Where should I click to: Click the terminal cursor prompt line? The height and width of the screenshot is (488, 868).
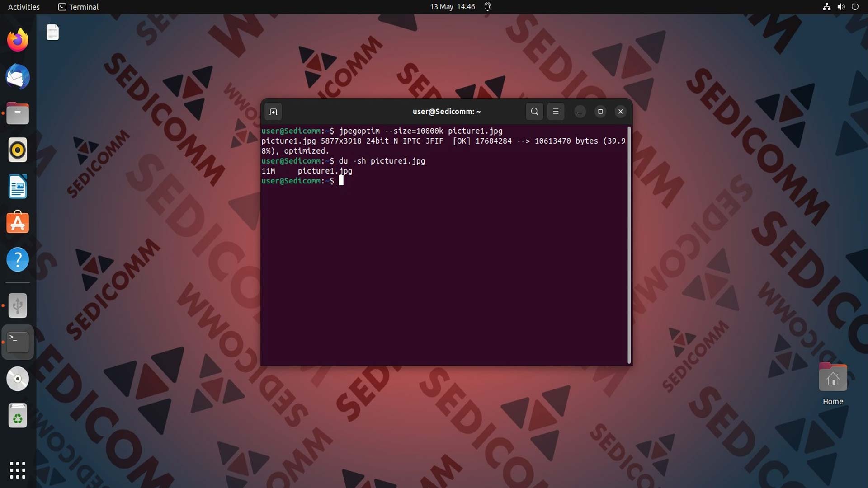click(x=302, y=181)
